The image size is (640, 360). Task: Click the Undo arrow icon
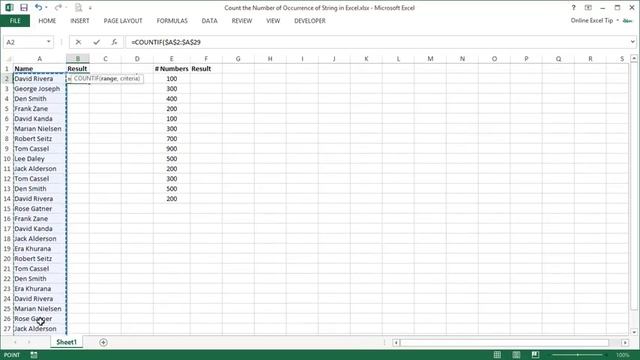coord(38,7)
